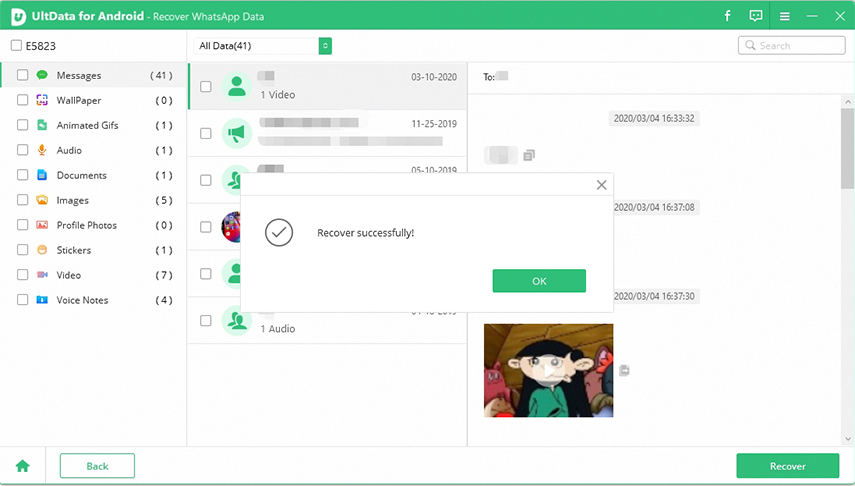Open the hamburger menu icon
Image resolution: width=855 pixels, height=486 pixels.
pyautogui.click(x=785, y=17)
